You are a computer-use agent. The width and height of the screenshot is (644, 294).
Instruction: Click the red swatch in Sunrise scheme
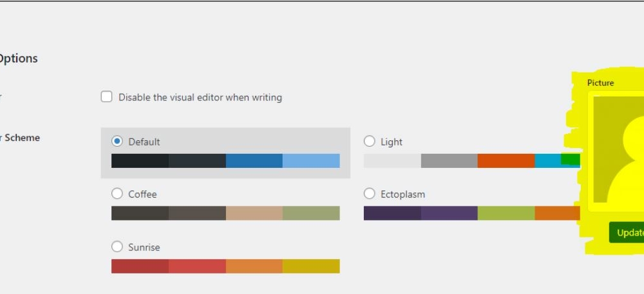(x=140, y=266)
